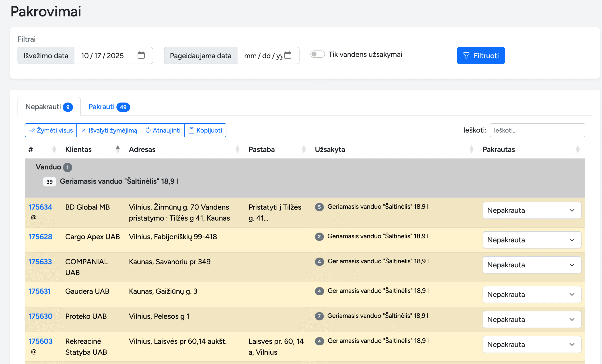
Task: Sort table by # column arrows
Action: coord(54,149)
